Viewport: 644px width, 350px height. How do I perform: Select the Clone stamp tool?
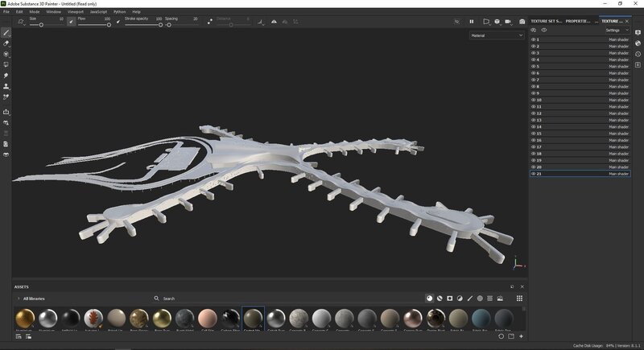click(x=6, y=86)
